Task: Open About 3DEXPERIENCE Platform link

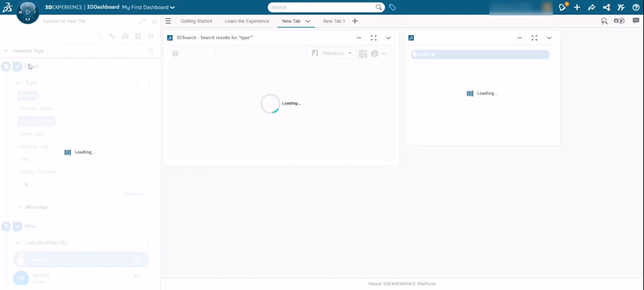Action: 402,284
